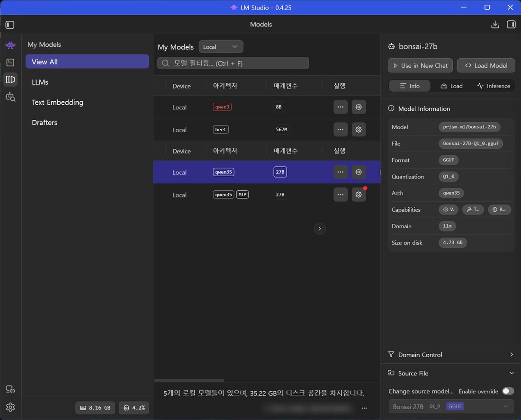Collapse the Source File section

(x=451, y=373)
